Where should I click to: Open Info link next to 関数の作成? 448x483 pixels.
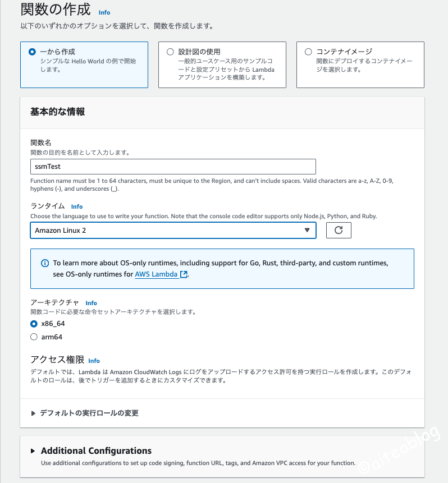pyautogui.click(x=104, y=12)
